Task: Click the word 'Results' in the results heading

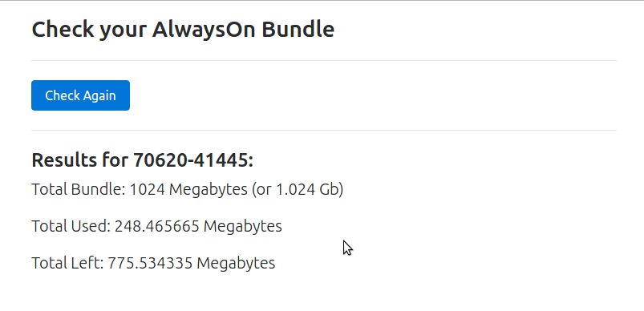Action: [x=59, y=160]
